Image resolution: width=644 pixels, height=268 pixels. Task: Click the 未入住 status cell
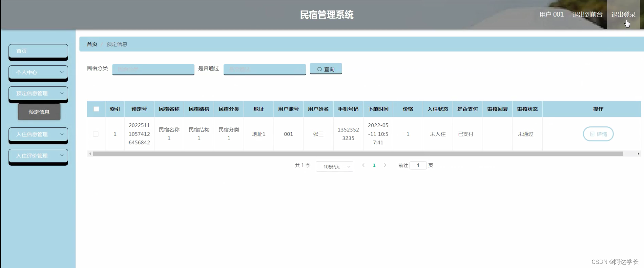[x=438, y=134]
